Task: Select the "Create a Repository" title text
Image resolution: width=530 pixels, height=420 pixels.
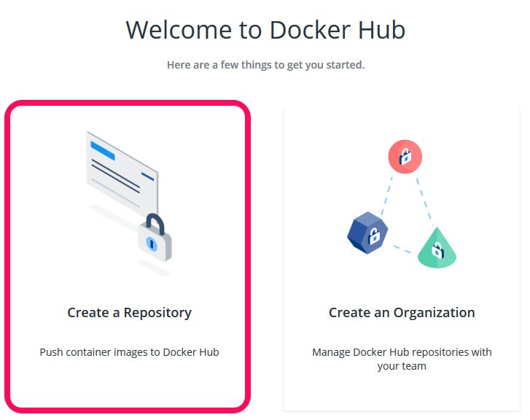Action: (129, 313)
